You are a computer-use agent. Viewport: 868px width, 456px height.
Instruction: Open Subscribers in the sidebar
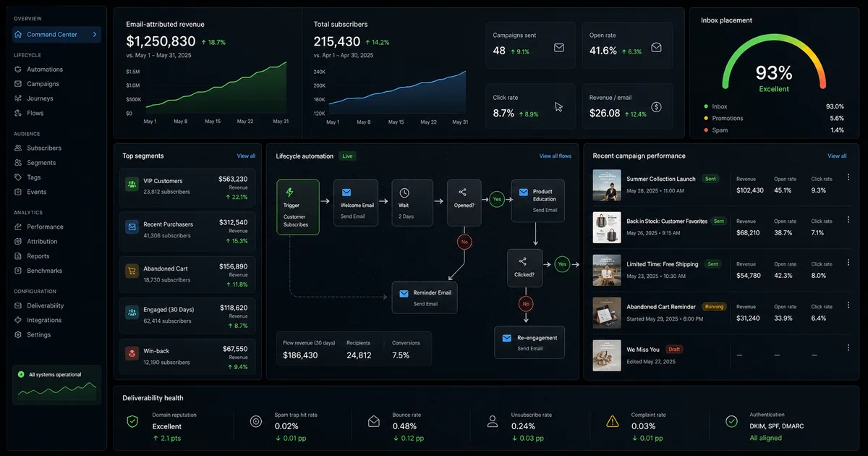click(x=44, y=148)
